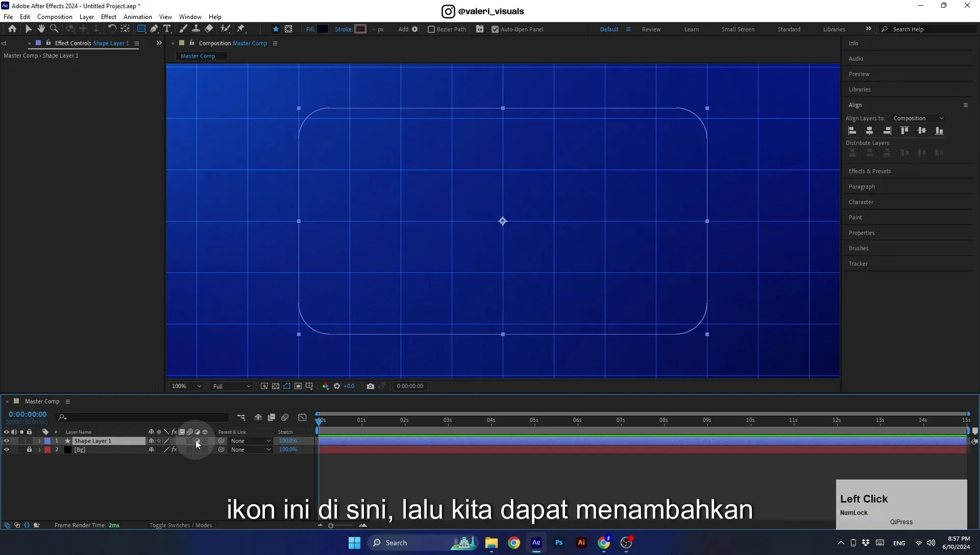Switch to the Small Screen workspace

pos(738,29)
